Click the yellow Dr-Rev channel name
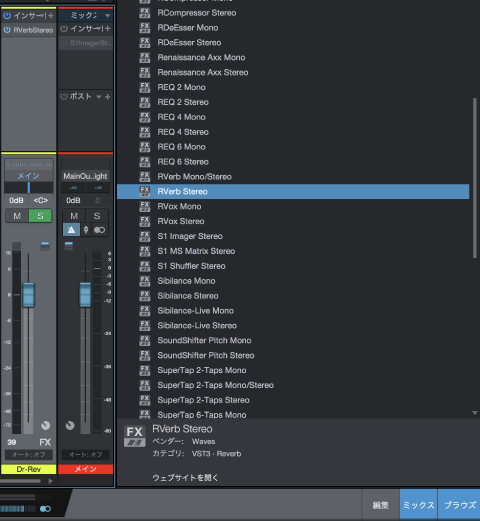 pos(29,469)
